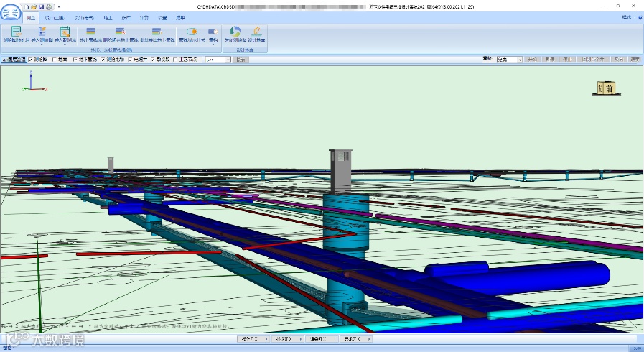Open the ribbon tab left of 计算

tap(126, 18)
